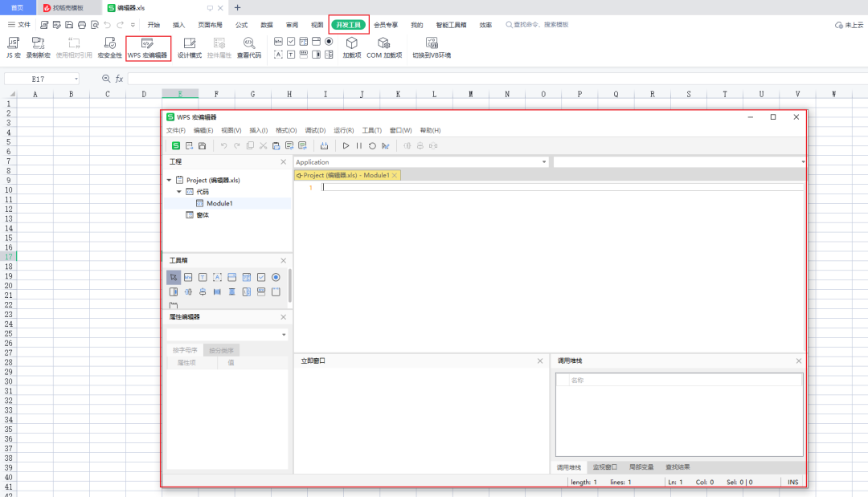Launch the WPS 宏编辑器 from ribbon
868x497 pixels.
pyautogui.click(x=147, y=47)
